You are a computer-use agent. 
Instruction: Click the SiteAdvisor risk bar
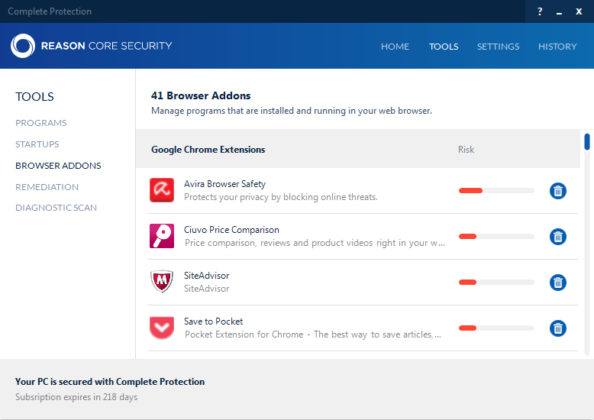(496, 282)
